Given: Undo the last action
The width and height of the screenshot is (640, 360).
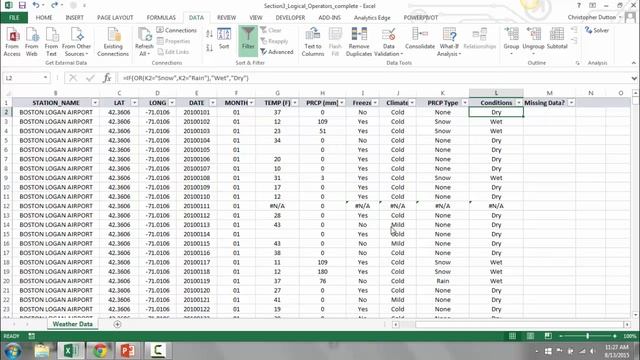Looking at the screenshot, I should (36, 5).
